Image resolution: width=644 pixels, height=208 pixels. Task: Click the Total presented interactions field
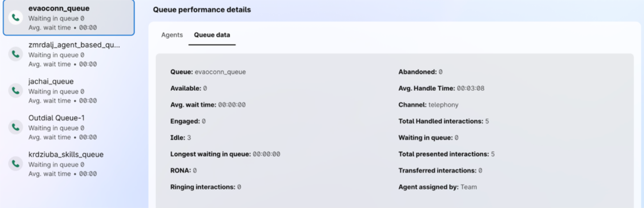tap(447, 154)
